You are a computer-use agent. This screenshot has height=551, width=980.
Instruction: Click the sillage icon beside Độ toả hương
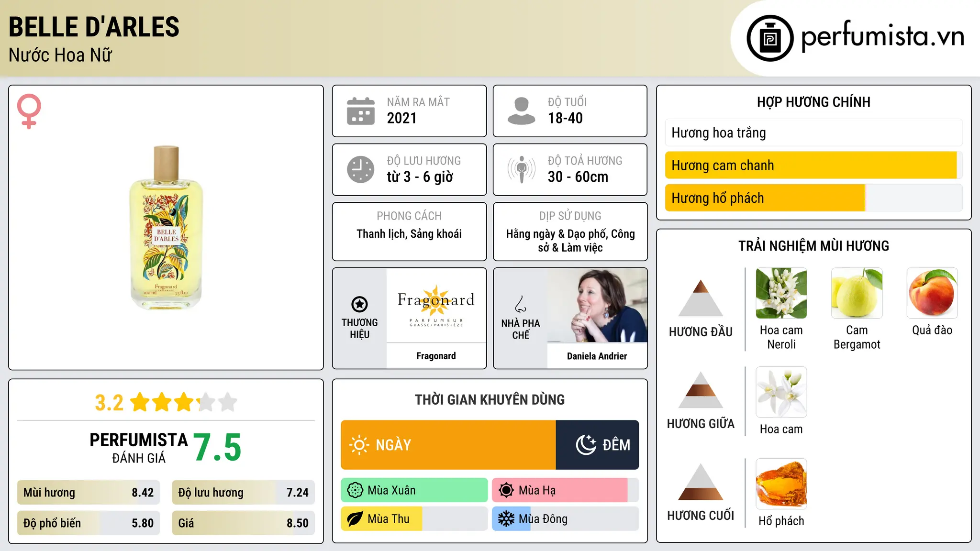(x=522, y=169)
